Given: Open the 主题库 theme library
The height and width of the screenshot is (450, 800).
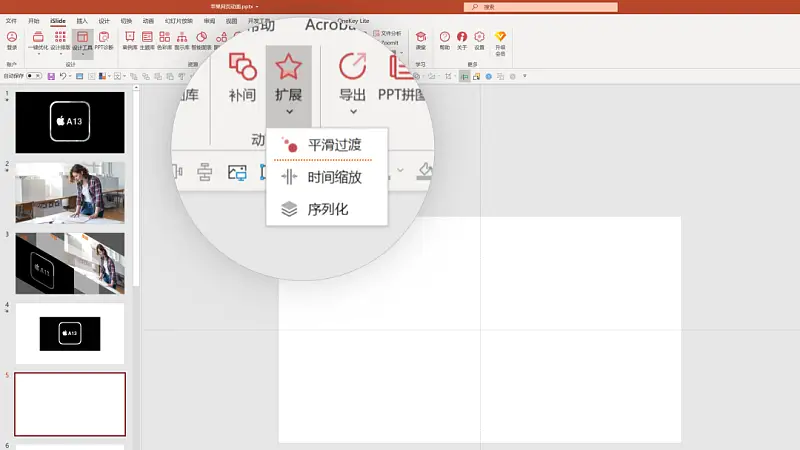Looking at the screenshot, I should pyautogui.click(x=147, y=40).
